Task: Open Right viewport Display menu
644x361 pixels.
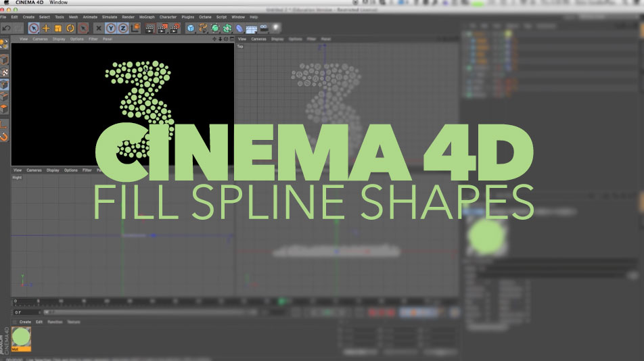Action: (x=53, y=170)
